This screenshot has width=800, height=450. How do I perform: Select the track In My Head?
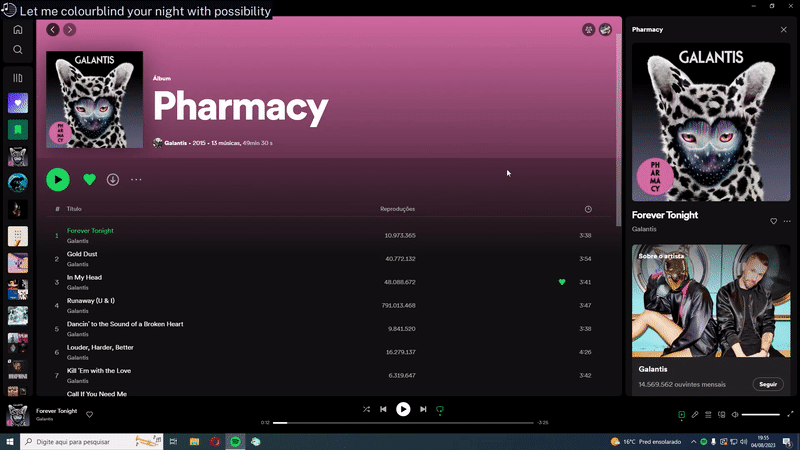point(84,278)
